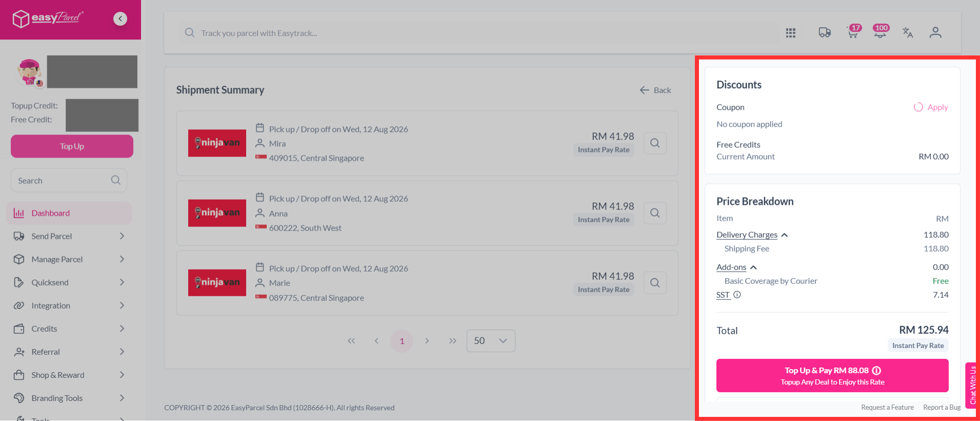
Task: Click the 'No coupon applied' text
Action: pos(749,124)
